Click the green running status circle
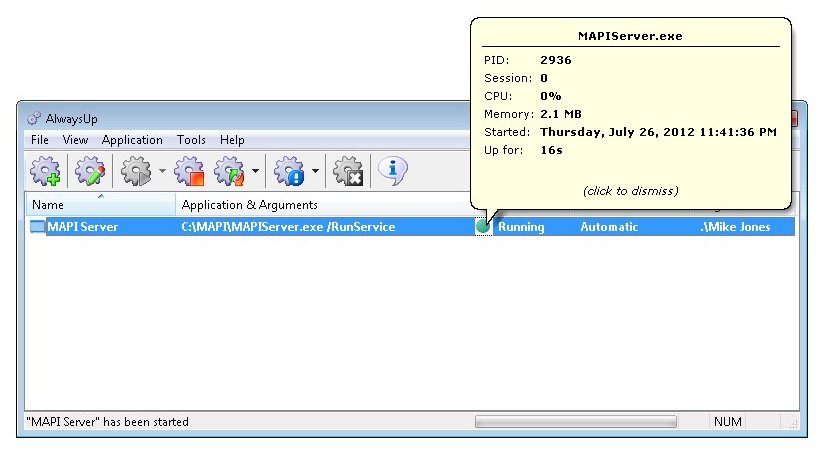Viewport: 828px width, 458px height. click(483, 227)
